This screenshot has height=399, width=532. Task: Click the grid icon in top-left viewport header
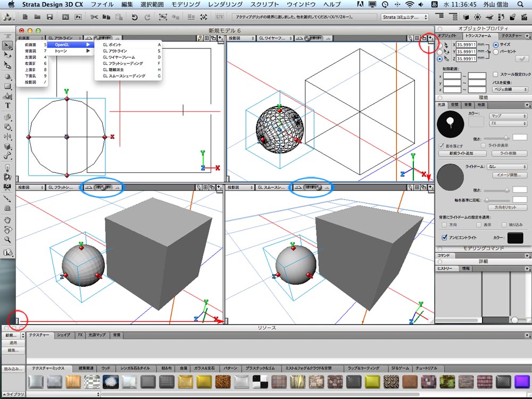coord(206,38)
